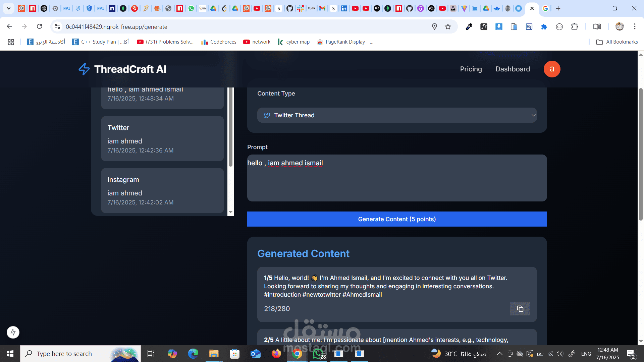644x362 pixels.
Task: Go to the Pricing page
Action: [x=471, y=69]
